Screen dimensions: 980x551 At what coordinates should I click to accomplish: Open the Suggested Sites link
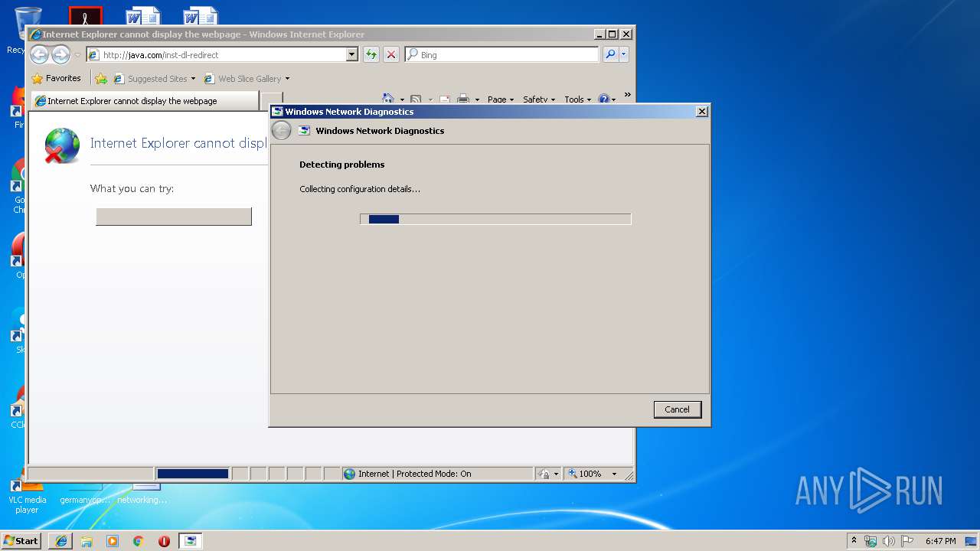154,79
